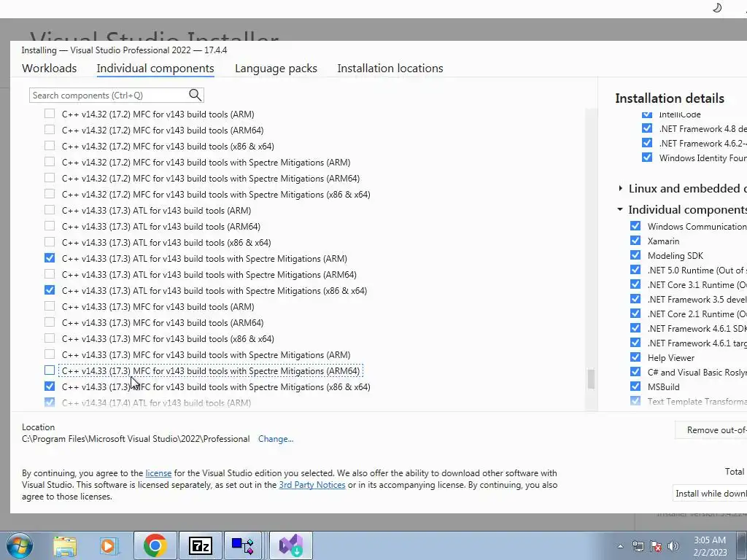Image resolution: width=747 pixels, height=560 pixels.
Task: Uncheck Windows Identity Foundation in details
Action: 647,157
